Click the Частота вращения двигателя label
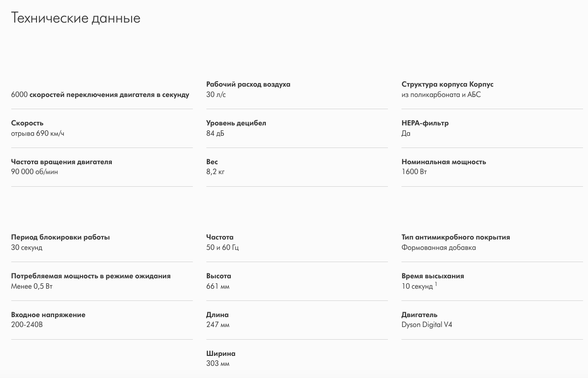Screen dimensions: 588x378 (62, 162)
